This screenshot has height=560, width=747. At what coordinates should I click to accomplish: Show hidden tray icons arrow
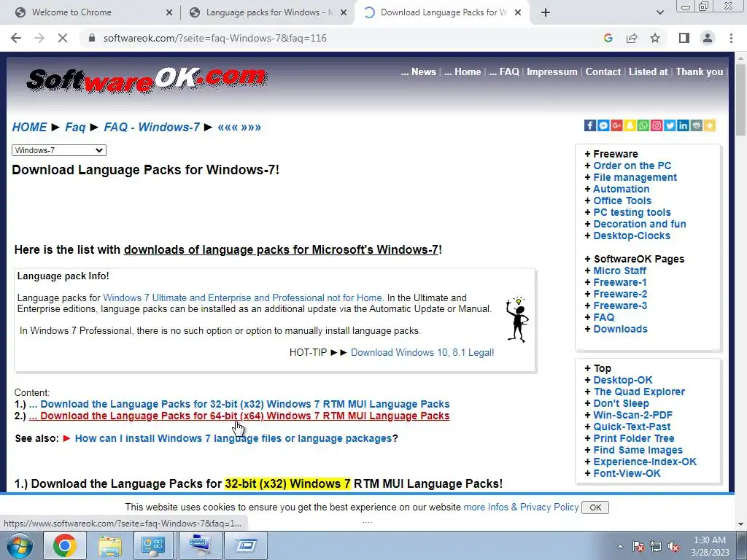pyautogui.click(x=620, y=547)
